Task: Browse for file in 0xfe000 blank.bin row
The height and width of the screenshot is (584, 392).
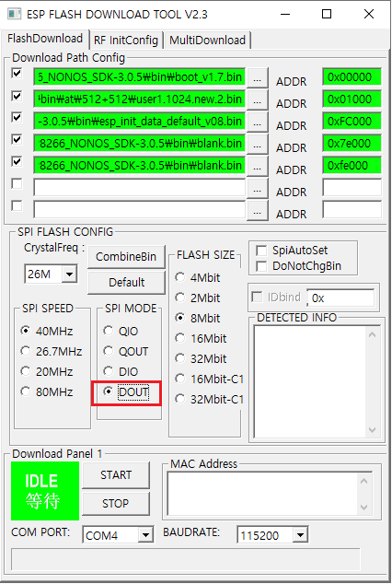Action: tap(258, 166)
